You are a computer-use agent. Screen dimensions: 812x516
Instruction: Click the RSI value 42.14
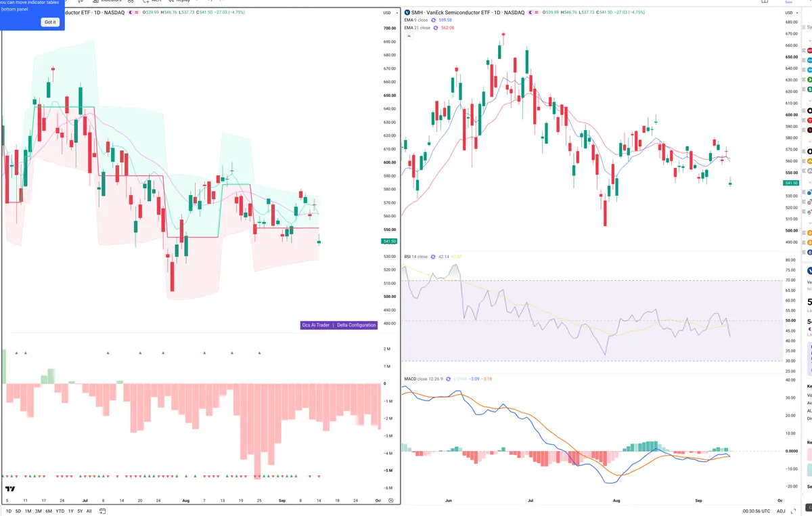[x=444, y=257]
